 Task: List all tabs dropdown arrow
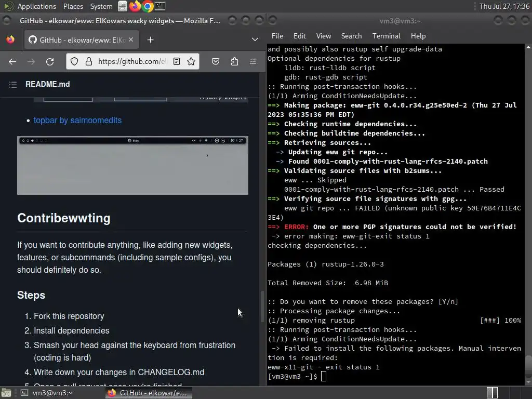[x=255, y=39]
